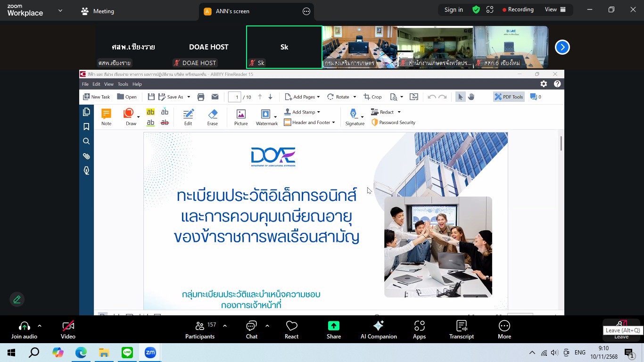Show next participant videos arrow
This screenshot has height=362, width=644.
click(562, 47)
